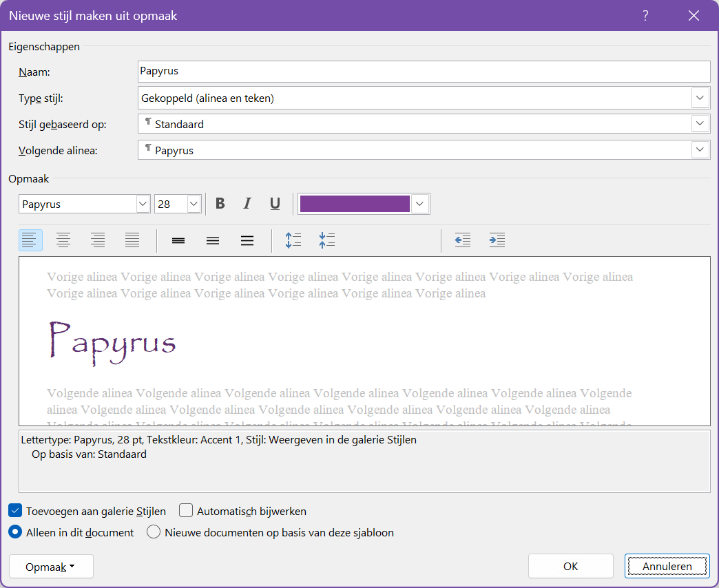Screen dimensions: 719x588
Task: Open Type stijl dropdown
Action: tap(700, 98)
